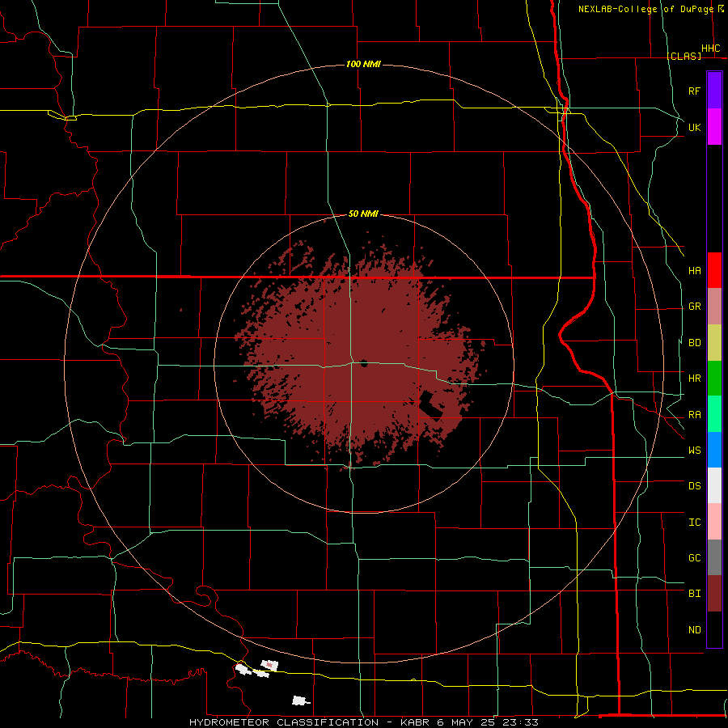The width and height of the screenshot is (728, 728).
Task: Select the "HA" legend label
Action: 695,270
